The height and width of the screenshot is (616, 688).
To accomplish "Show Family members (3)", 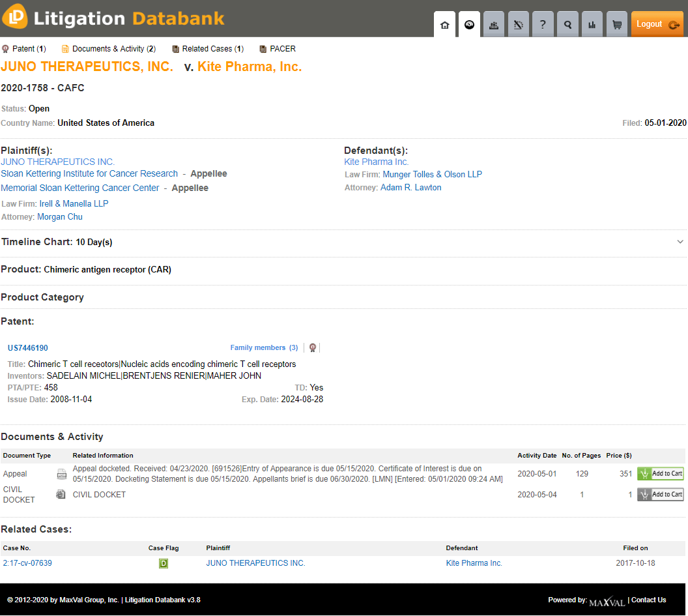I will coord(264,347).
